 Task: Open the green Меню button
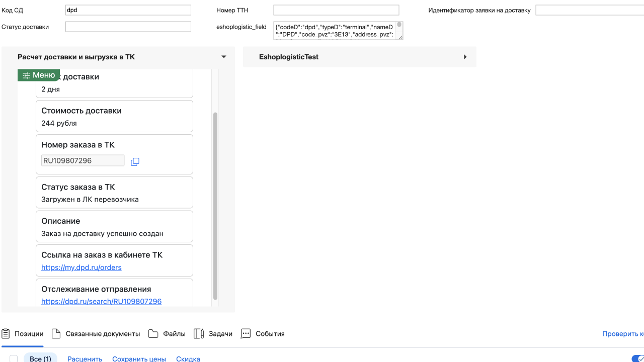click(x=39, y=75)
